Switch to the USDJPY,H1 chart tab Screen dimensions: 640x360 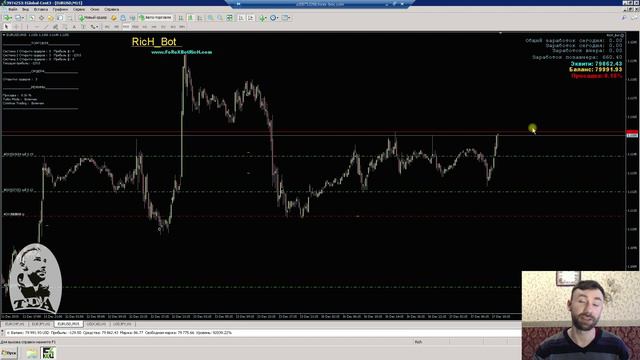tap(122, 324)
